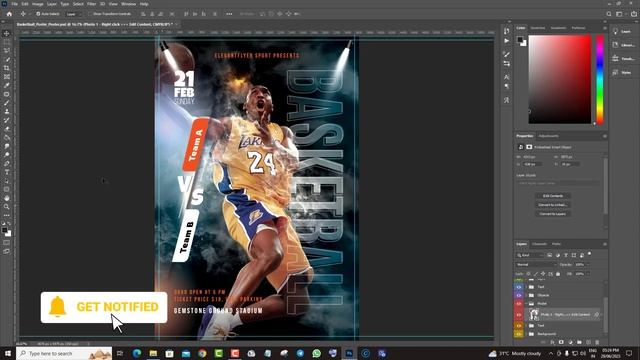
Task: Toggle the Auto-Select checkbox
Action: click(38, 14)
